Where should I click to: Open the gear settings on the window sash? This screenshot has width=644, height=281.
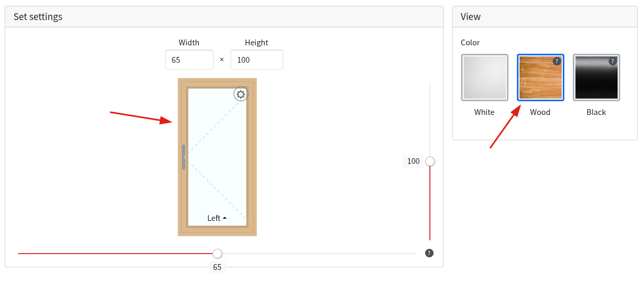pos(241,94)
